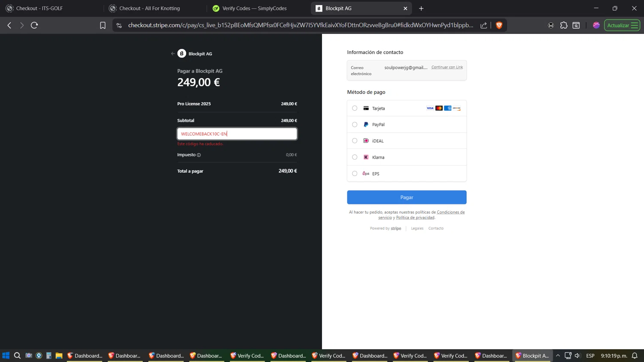Click the ESP language indicator
This screenshot has width=644, height=362.
coord(590,356)
